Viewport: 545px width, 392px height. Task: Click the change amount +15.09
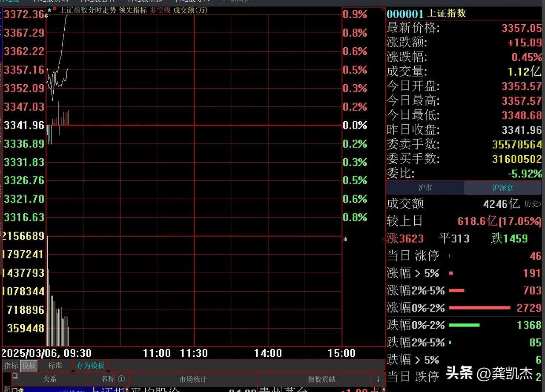(525, 43)
